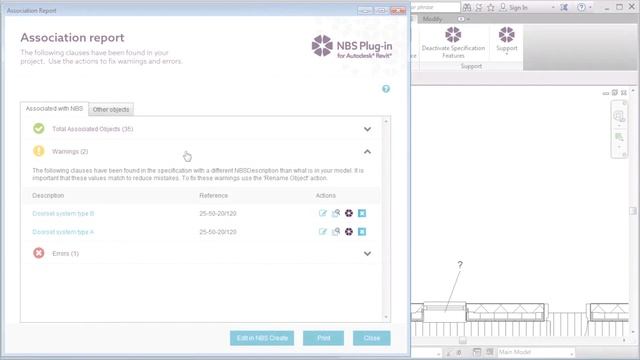Click the edit icon for Doorset system type A
640x360 pixels.
[322, 231]
